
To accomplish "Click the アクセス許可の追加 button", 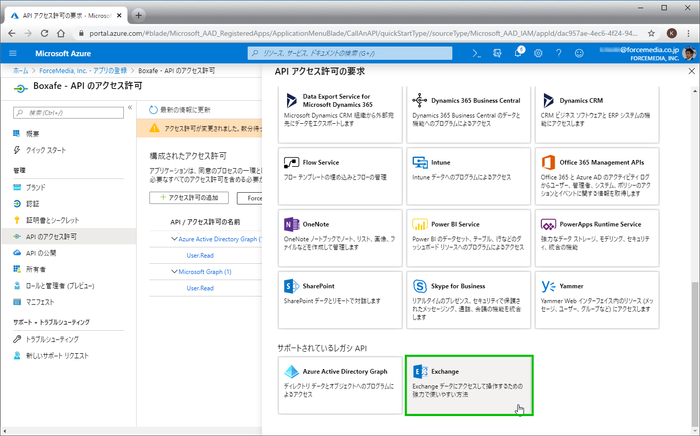I will coord(189,198).
